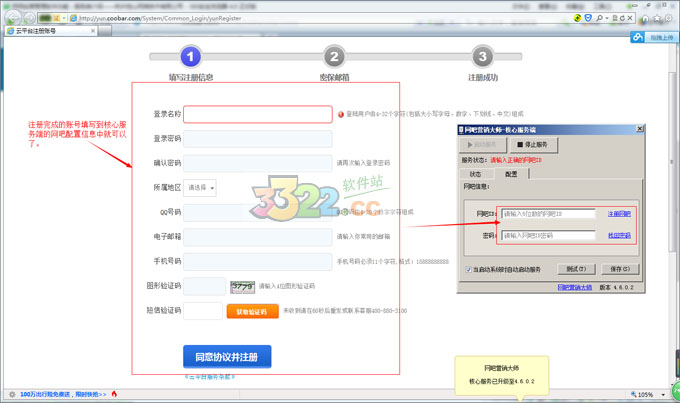
Task: Click the 核心服务已升级至4.6.0.2 notification balloon
Action: pos(501,376)
